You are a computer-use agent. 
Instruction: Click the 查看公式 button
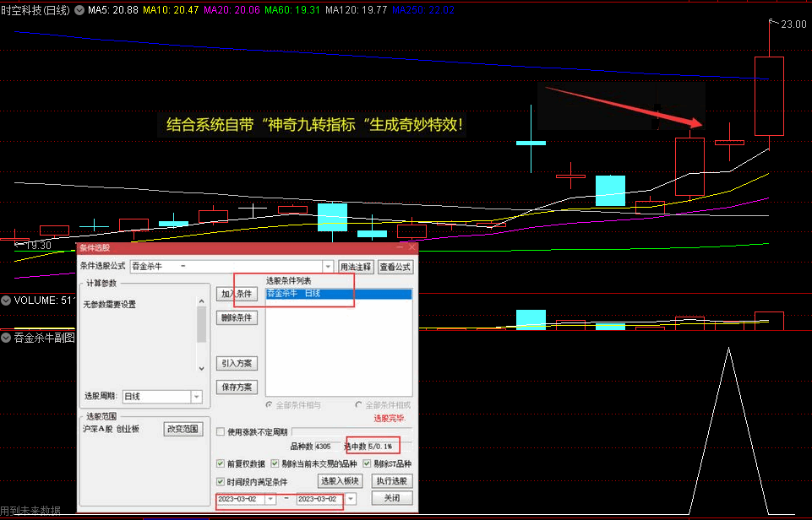[x=395, y=267]
